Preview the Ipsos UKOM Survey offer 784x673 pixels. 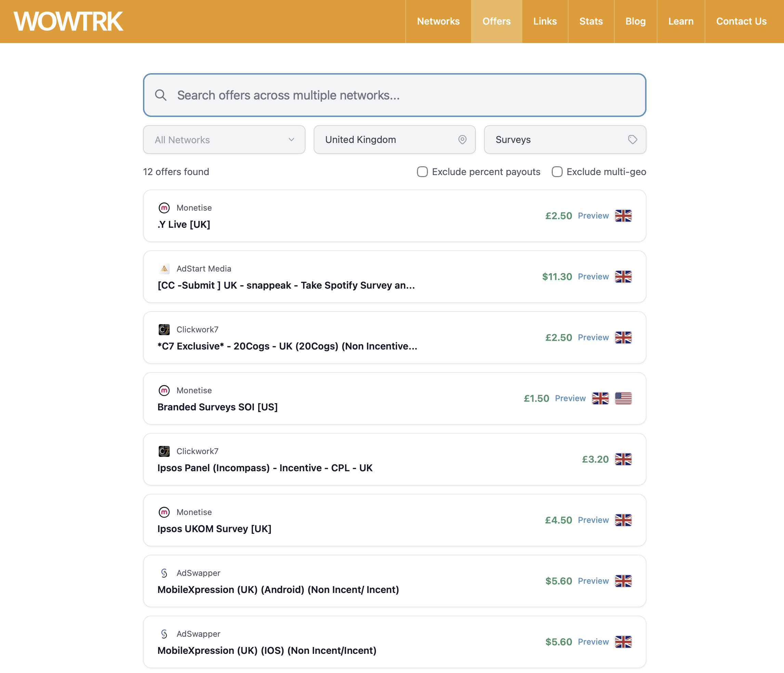coord(593,520)
